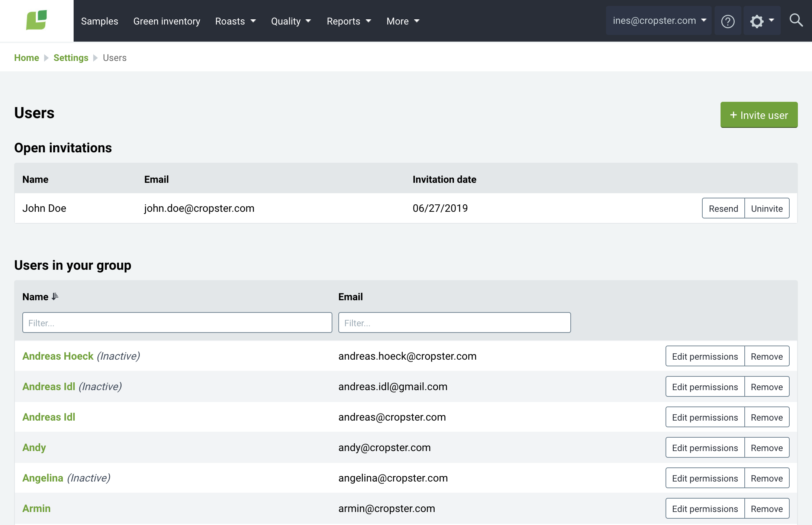Remove Andy from group
Image resolution: width=812 pixels, height=525 pixels.
pyautogui.click(x=767, y=448)
